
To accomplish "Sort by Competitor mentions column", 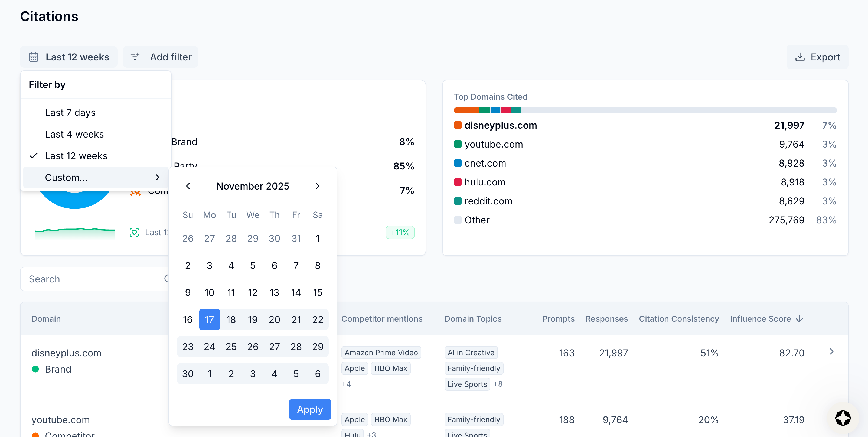I will [382, 319].
